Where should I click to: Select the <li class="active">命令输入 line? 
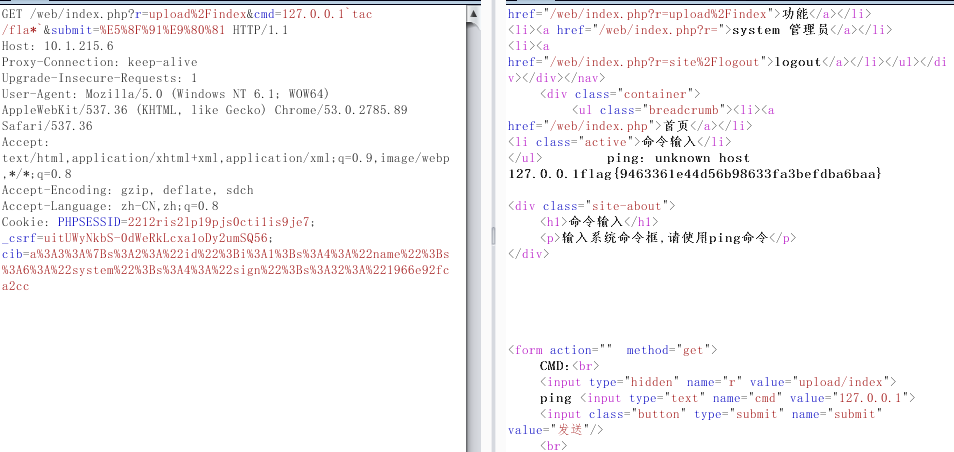point(619,142)
